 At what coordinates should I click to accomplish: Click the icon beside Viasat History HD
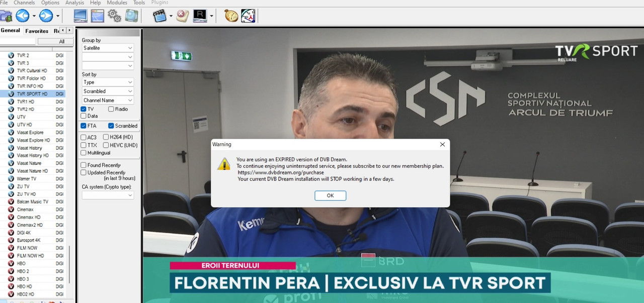tap(11, 155)
